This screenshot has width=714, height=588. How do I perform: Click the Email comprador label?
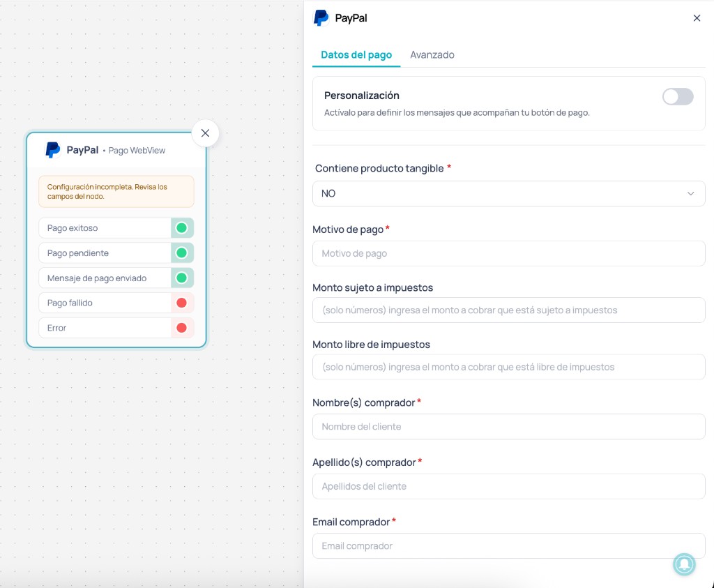tap(351, 522)
